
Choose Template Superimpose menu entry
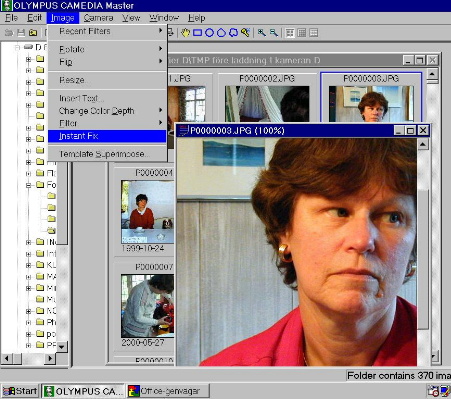(x=107, y=154)
